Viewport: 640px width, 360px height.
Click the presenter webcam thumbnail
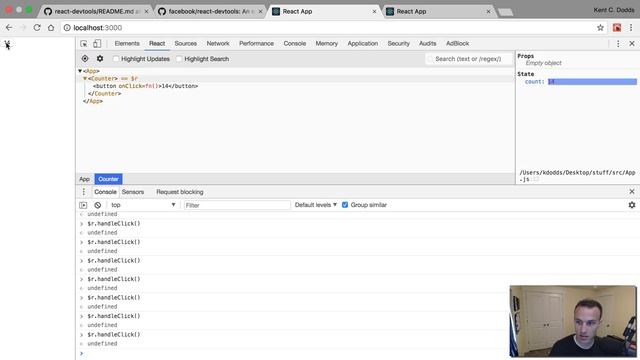point(573,321)
